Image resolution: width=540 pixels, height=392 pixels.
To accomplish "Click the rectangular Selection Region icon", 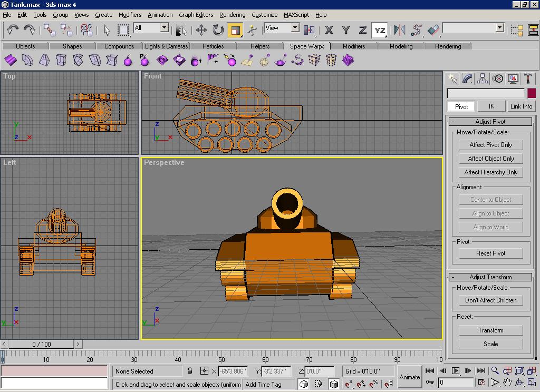I will tap(123, 30).
